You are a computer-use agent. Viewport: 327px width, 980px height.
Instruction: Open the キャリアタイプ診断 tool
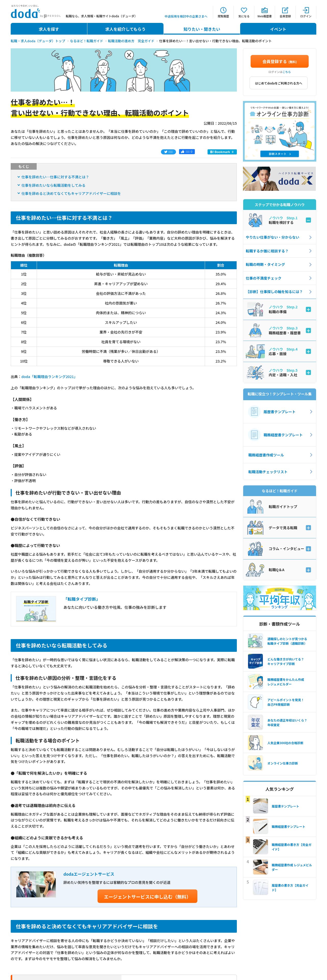point(279,661)
